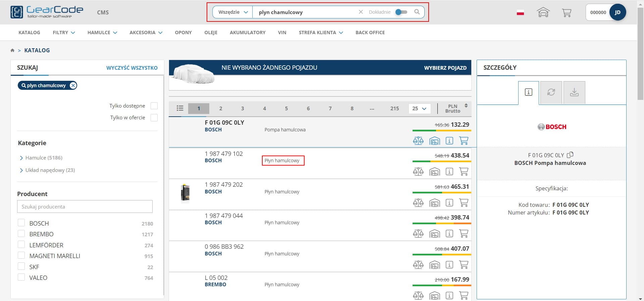The height and width of the screenshot is (301, 644).
Task: Open the garage vehicle icon in header
Action: tap(543, 12)
